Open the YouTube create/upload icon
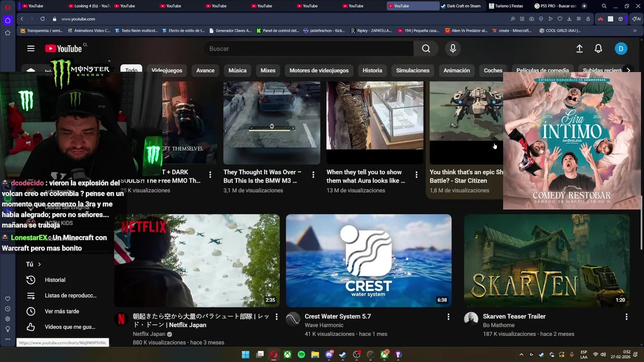 coord(579,49)
